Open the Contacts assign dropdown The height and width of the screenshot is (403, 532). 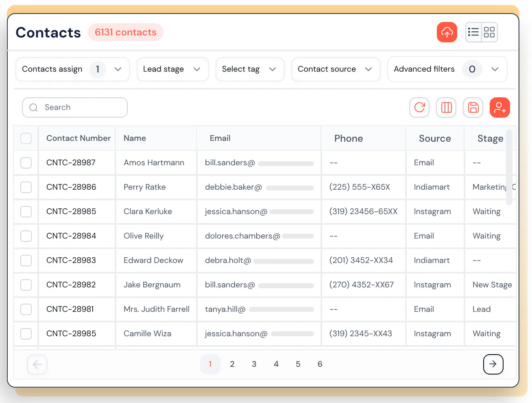point(73,69)
